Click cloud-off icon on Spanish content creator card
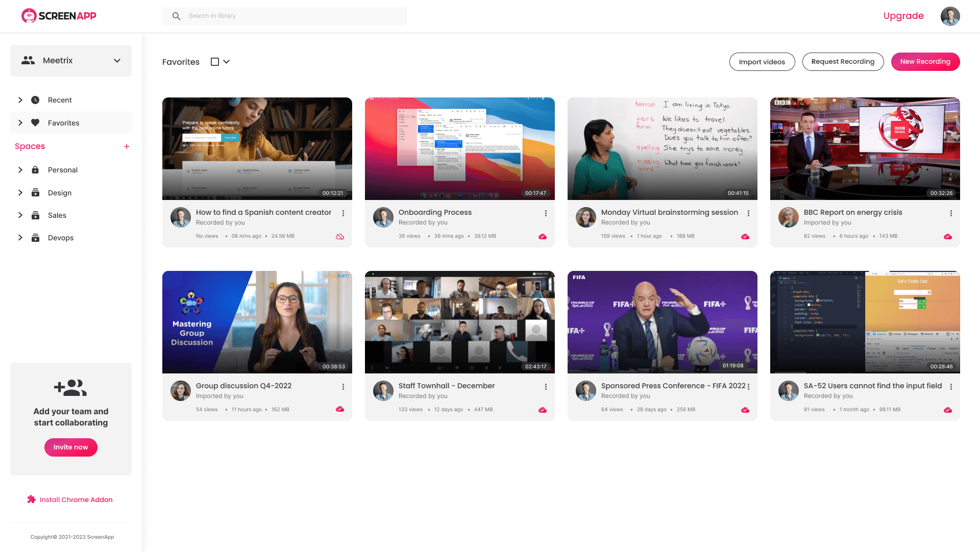Image resolution: width=980 pixels, height=552 pixels. pyautogui.click(x=340, y=237)
